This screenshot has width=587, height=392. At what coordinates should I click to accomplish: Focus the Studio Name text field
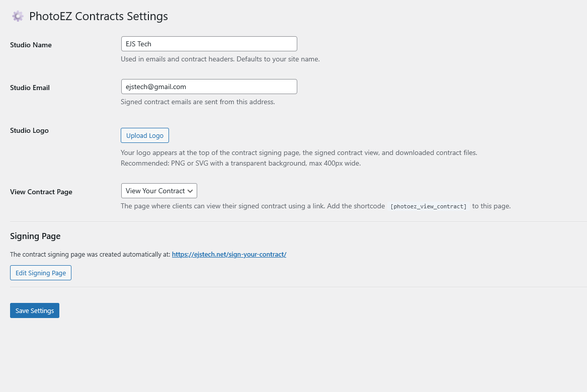point(209,44)
